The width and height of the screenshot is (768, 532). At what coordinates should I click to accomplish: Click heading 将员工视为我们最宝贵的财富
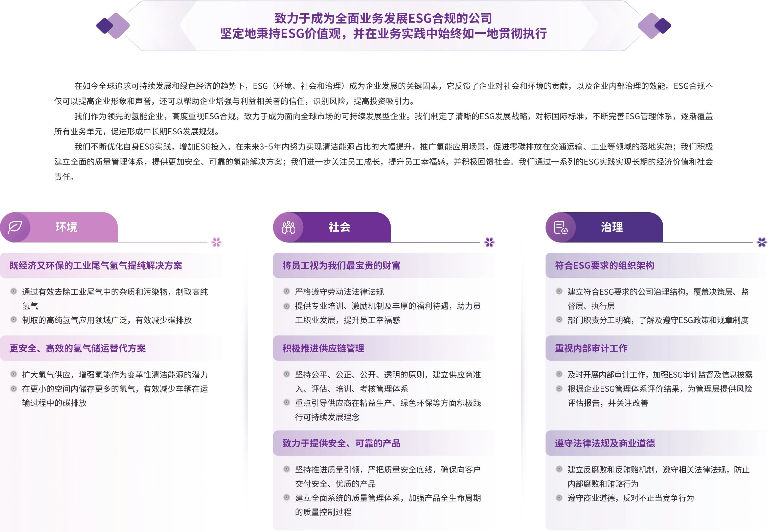click(x=341, y=265)
